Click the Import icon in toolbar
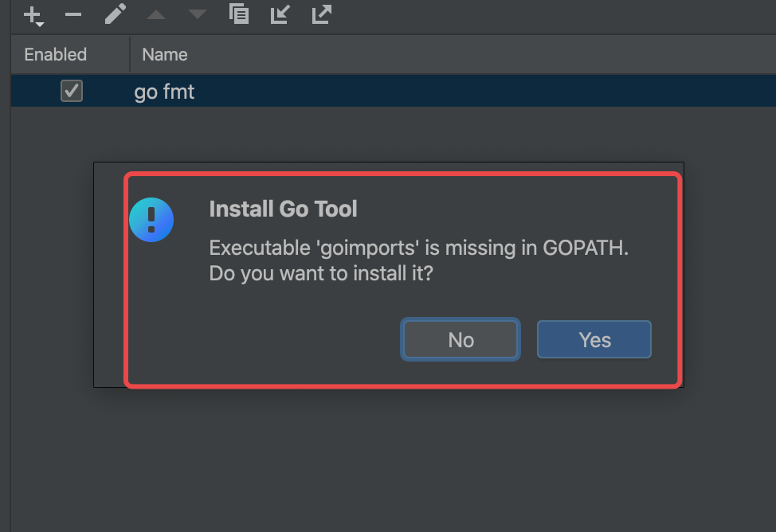 [280, 14]
